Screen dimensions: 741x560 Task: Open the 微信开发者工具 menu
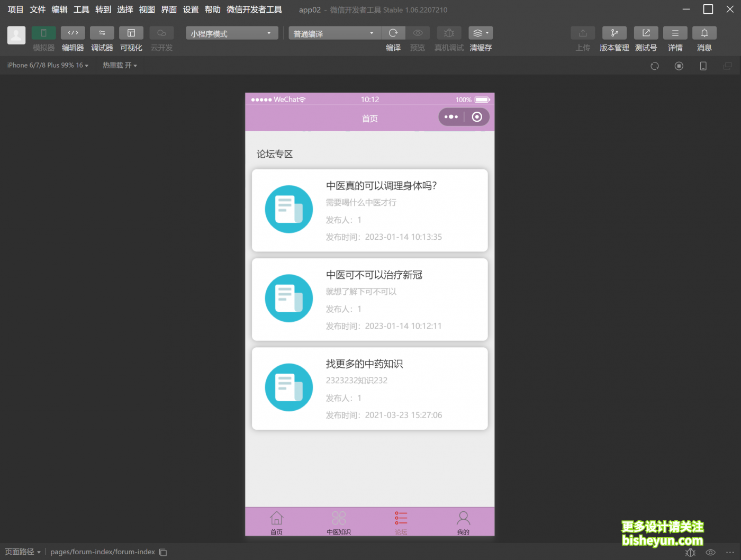pyautogui.click(x=255, y=10)
